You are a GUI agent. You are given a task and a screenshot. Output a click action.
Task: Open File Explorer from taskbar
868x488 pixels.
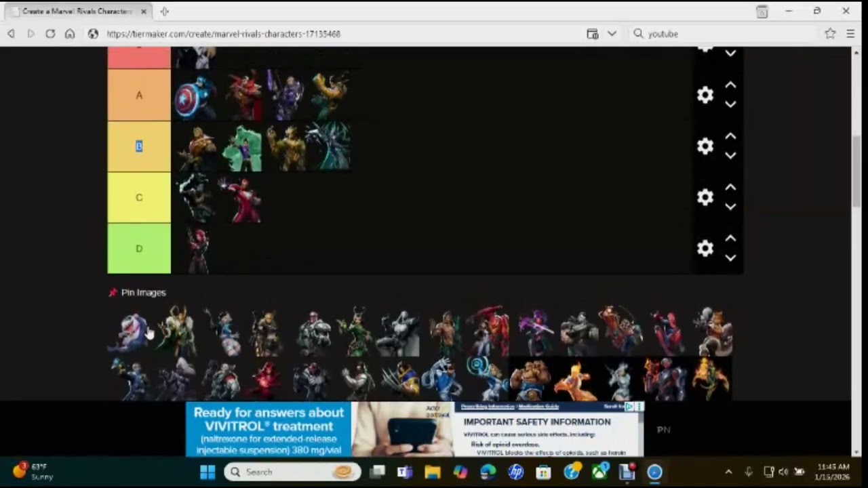(x=432, y=472)
